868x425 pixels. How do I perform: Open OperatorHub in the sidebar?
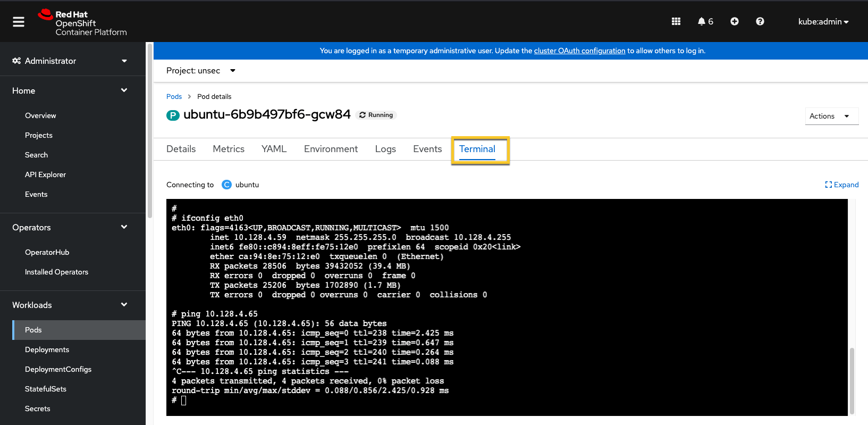47,253
